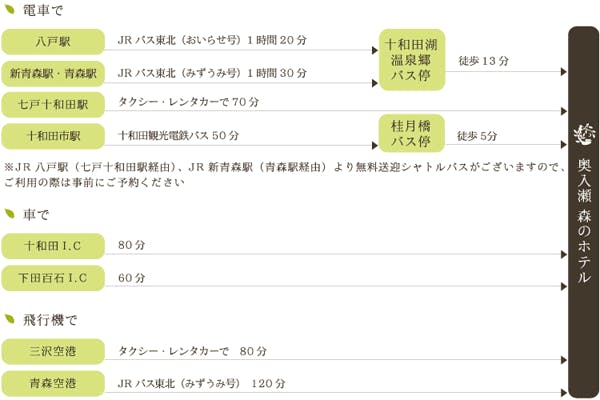
Task: Click the 十和田湖温泉郷バス停 box
Action: 412,59
